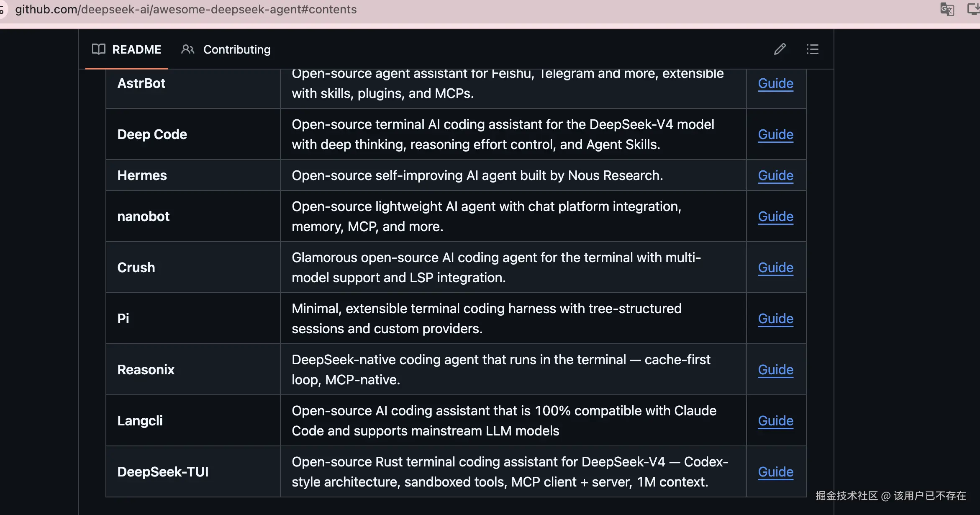Image resolution: width=980 pixels, height=515 pixels.
Task: Click the Google Translate icon in address bar
Action: [947, 9]
